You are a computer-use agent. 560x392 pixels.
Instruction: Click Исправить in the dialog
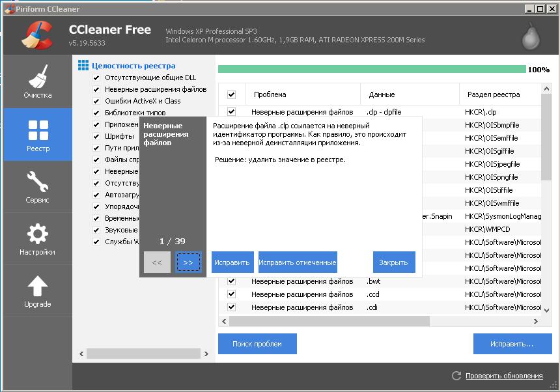click(x=232, y=262)
